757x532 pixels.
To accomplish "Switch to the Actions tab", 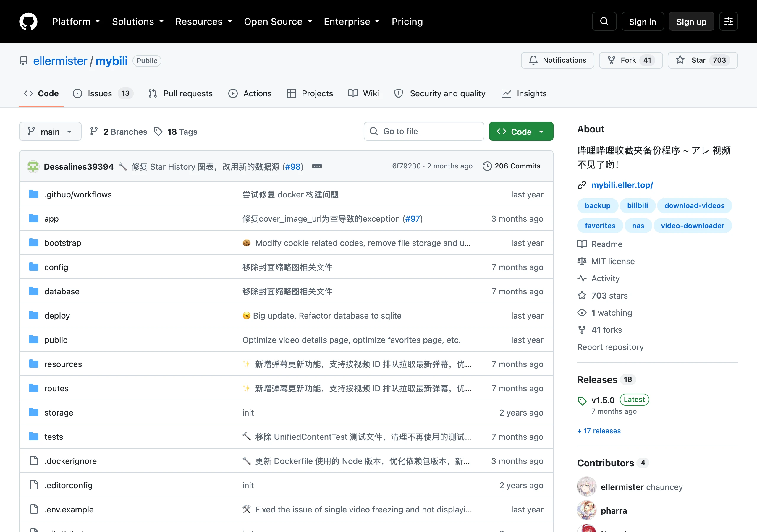I will pyautogui.click(x=250, y=94).
